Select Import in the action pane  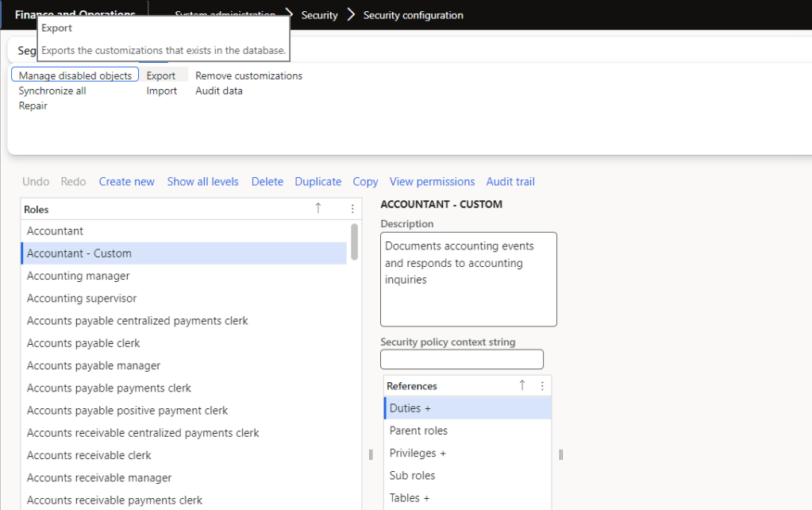pyautogui.click(x=162, y=91)
